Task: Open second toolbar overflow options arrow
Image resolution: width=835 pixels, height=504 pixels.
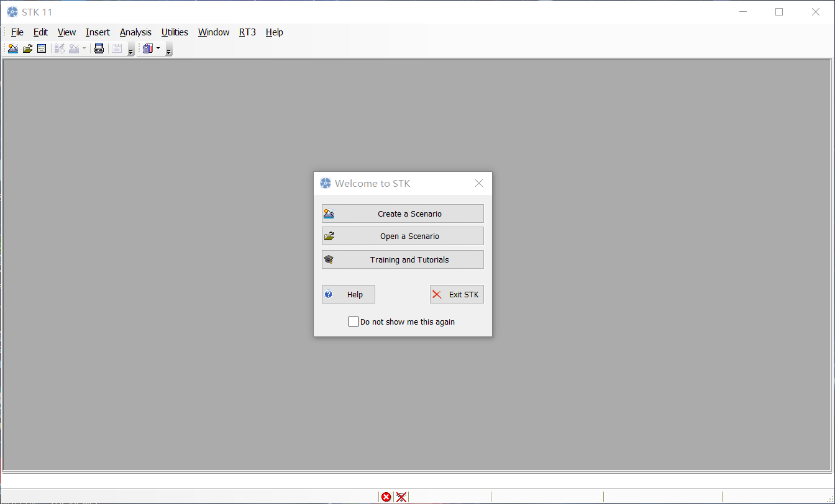Action: click(169, 50)
